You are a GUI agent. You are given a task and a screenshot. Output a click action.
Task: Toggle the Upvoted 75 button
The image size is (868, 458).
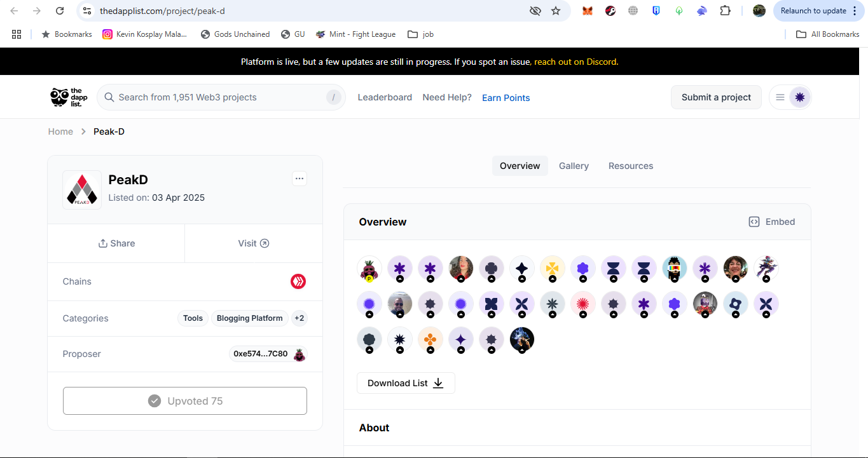185,401
